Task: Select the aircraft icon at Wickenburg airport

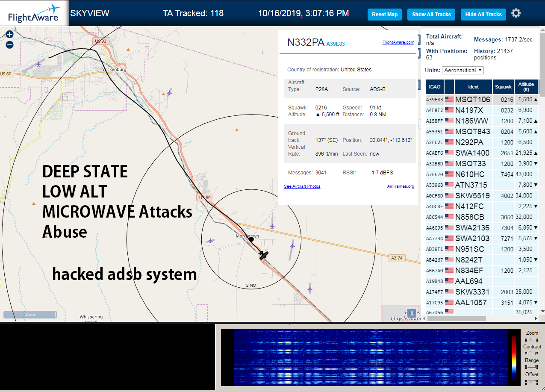Action: (x=39, y=64)
